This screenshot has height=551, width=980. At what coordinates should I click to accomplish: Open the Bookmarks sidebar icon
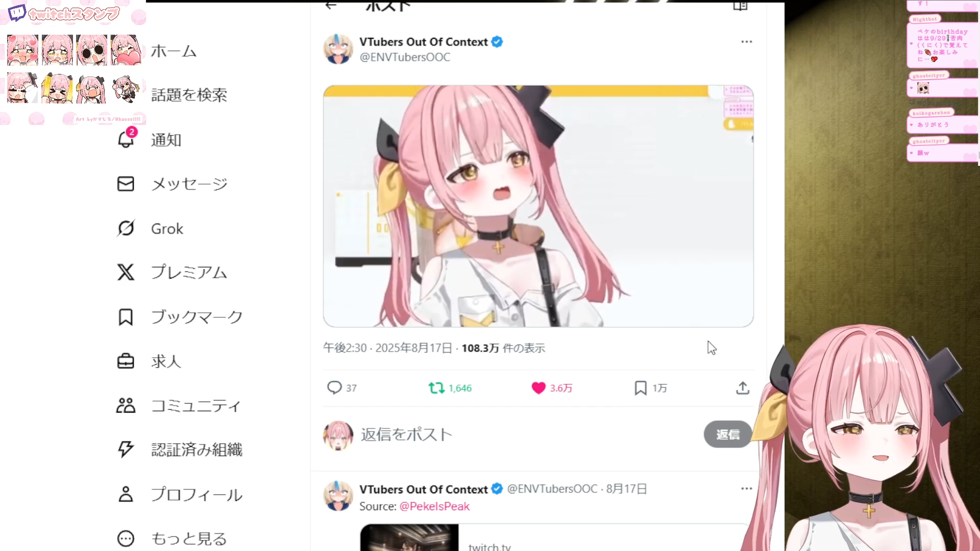click(126, 317)
